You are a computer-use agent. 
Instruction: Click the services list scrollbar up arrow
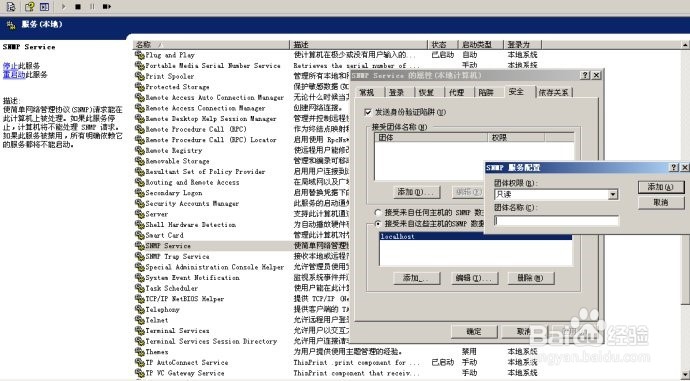(x=685, y=45)
